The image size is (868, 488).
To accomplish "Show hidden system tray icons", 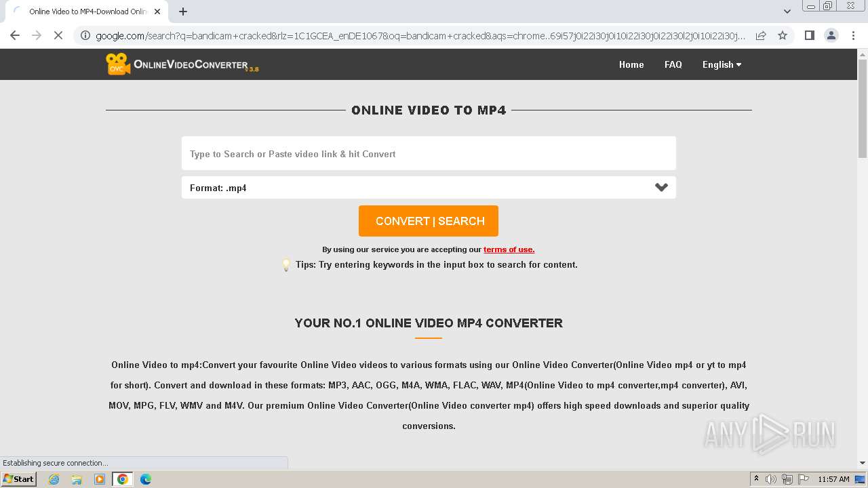I will [757, 479].
